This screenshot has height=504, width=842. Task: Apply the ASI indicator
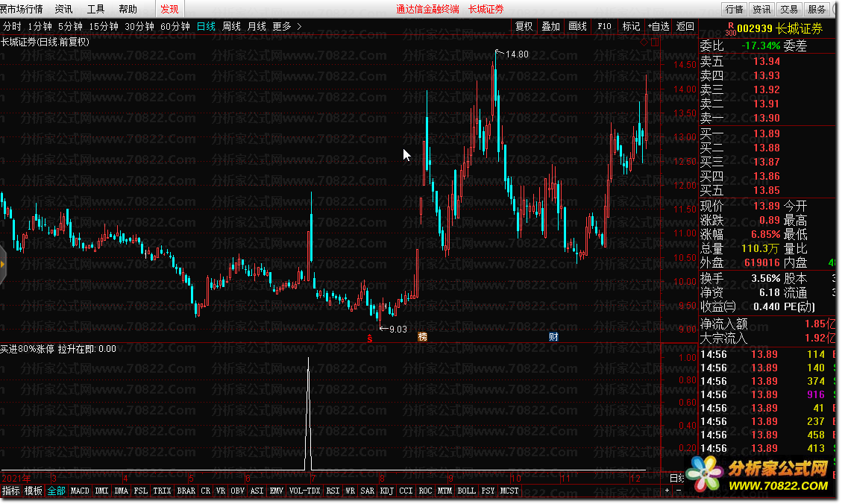click(x=257, y=491)
